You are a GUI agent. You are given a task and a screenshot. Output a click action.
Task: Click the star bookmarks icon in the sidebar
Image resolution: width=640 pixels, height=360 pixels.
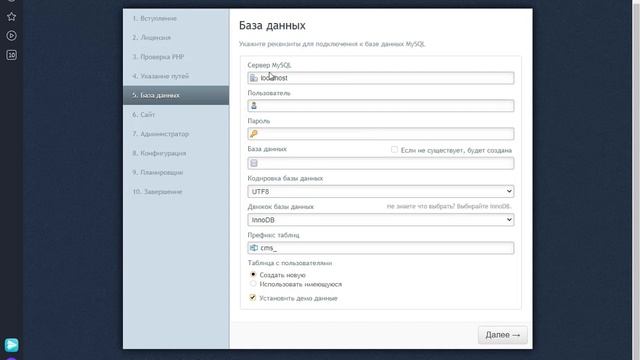(x=11, y=17)
